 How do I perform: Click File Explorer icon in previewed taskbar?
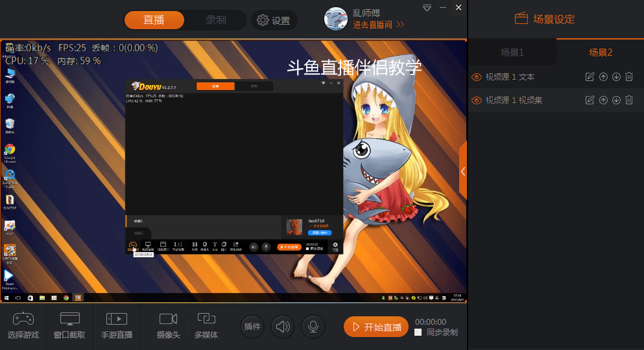[42, 298]
